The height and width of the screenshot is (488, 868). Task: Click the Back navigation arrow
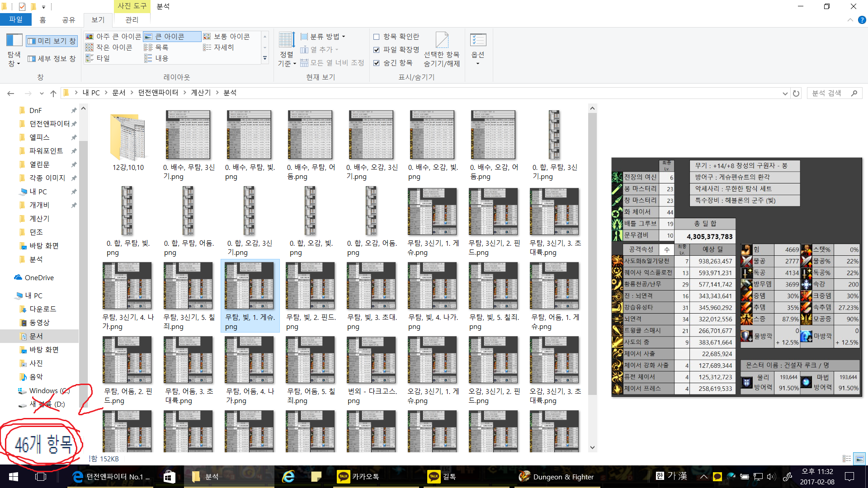[x=11, y=93]
